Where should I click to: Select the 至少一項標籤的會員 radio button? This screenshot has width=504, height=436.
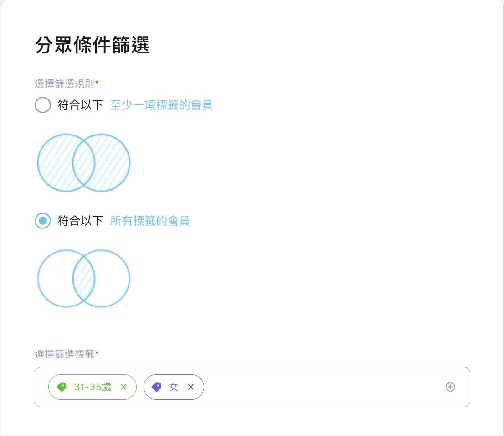coord(43,105)
